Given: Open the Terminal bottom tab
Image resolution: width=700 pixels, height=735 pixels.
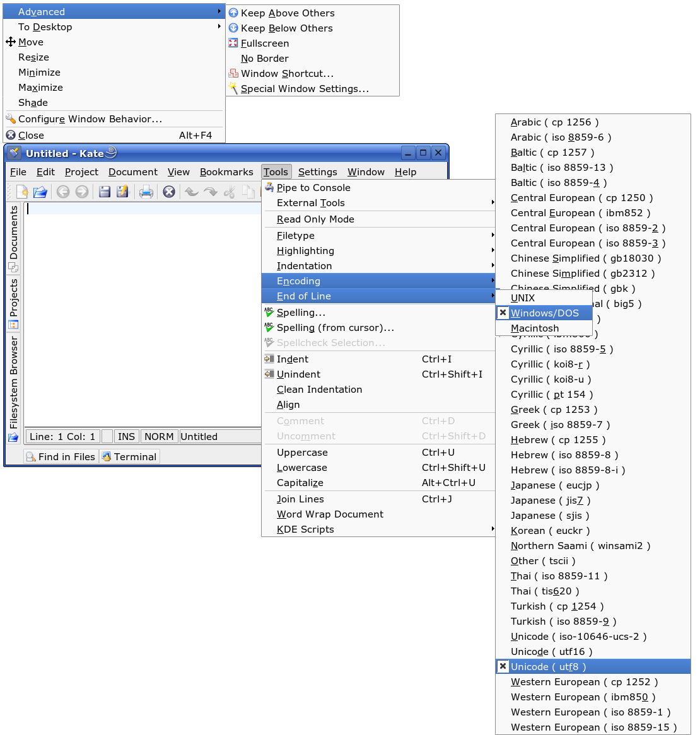Looking at the screenshot, I should 129,456.
